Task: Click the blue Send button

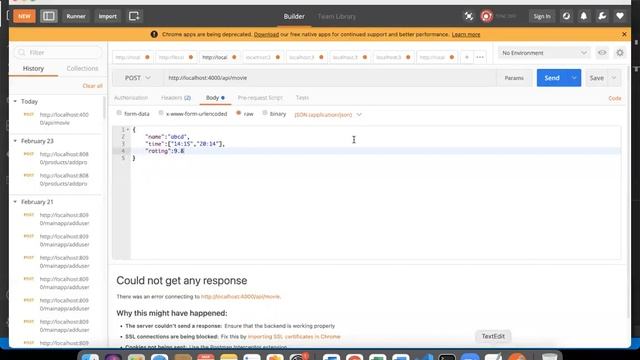Action: (x=552, y=78)
